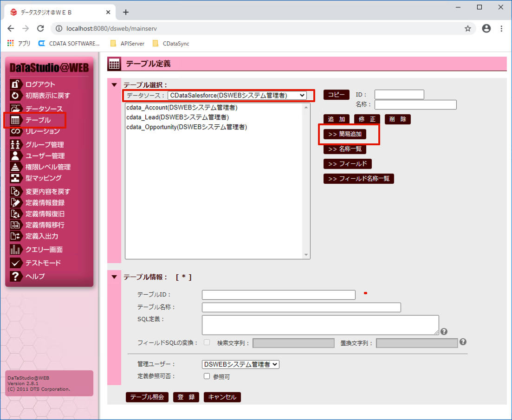512x420 pixels.
Task: Collapse the テーブル選択 section triangle
Action: click(114, 85)
